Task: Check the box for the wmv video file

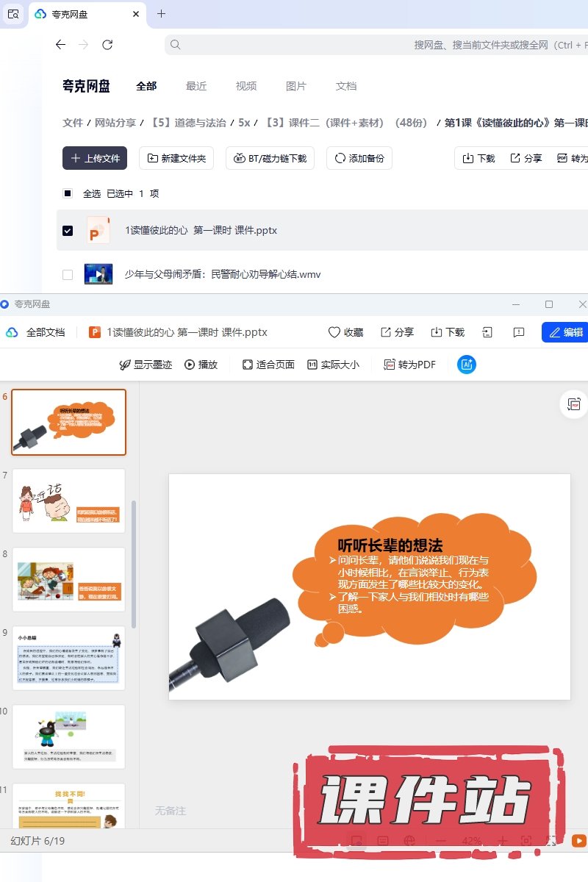Action: coord(68,275)
